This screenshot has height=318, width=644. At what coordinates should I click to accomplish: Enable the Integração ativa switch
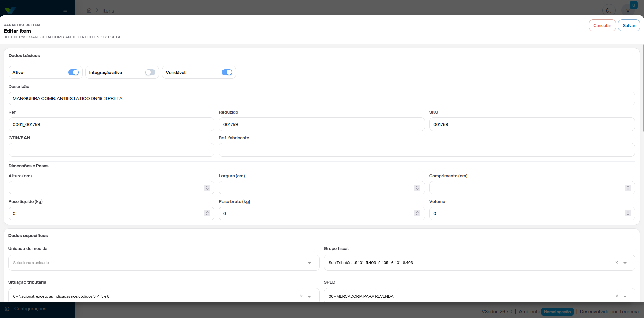150,72
